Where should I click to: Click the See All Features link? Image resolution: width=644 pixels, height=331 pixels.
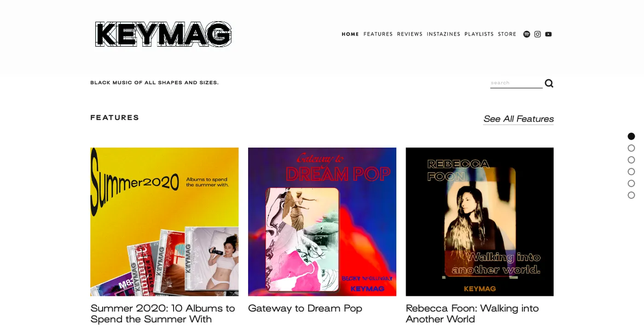(518, 119)
